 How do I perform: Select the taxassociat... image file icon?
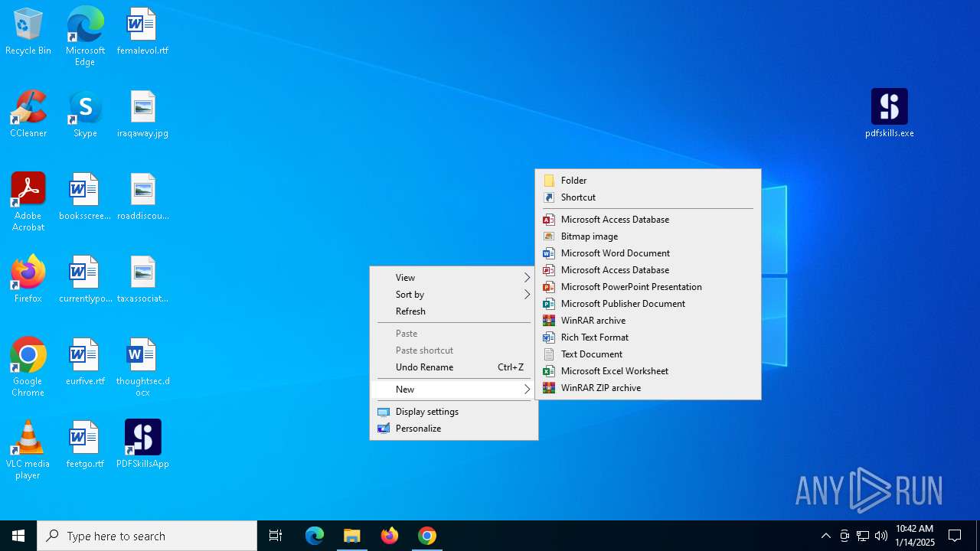point(142,279)
